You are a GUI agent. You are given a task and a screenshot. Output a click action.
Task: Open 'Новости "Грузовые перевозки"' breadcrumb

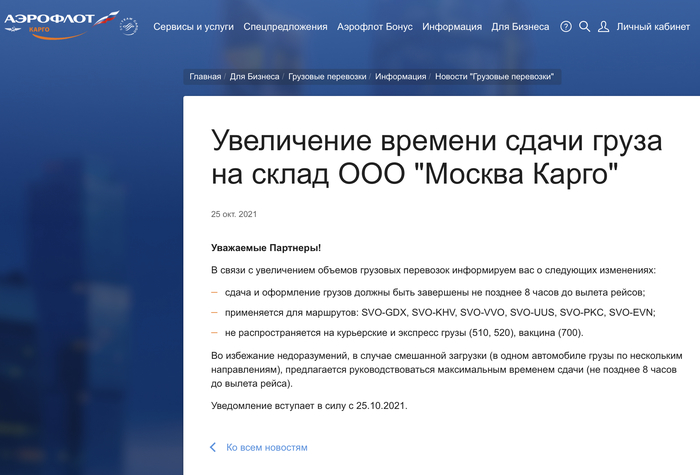click(496, 76)
